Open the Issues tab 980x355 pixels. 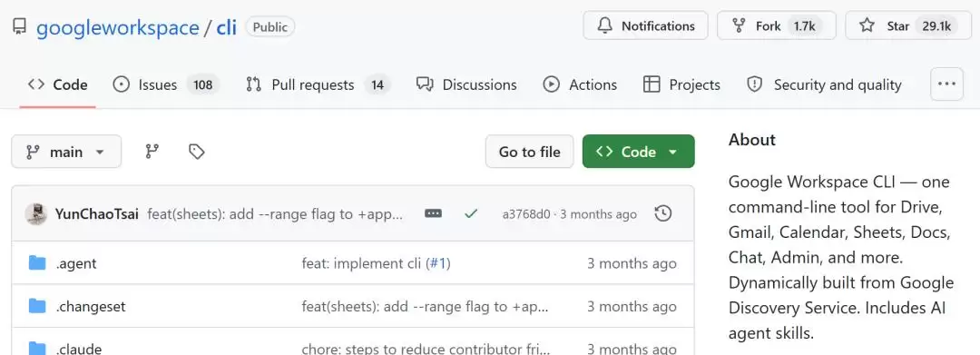tap(166, 84)
